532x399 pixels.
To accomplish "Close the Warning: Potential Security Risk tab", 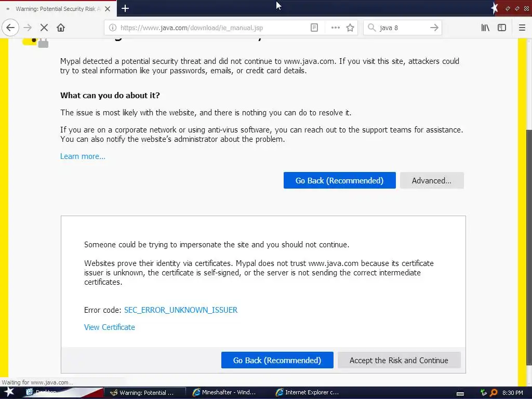I will 108,9.
